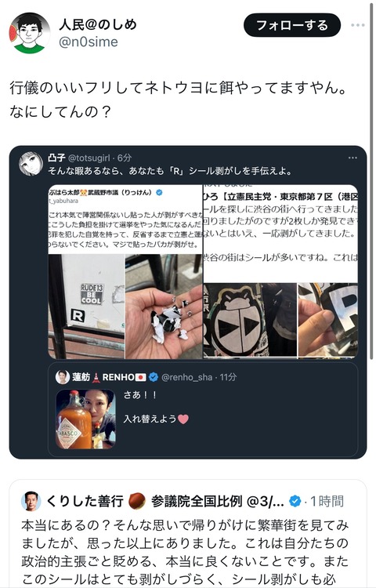Viewport: 376px width, 588px height.
Task: View the Tabasco bottle photo thumbnail
Action: pyautogui.click(x=85, y=419)
